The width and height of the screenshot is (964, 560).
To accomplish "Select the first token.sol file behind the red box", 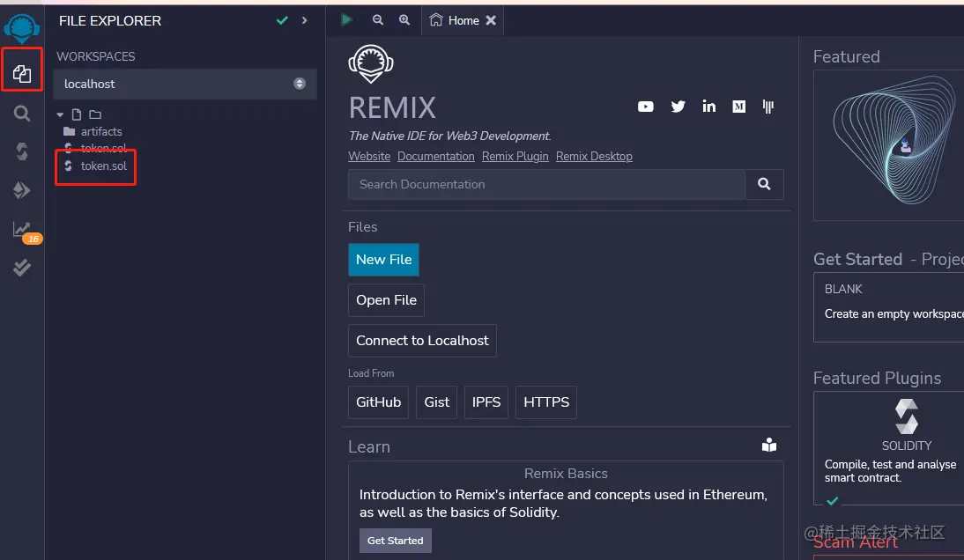I will point(96,148).
